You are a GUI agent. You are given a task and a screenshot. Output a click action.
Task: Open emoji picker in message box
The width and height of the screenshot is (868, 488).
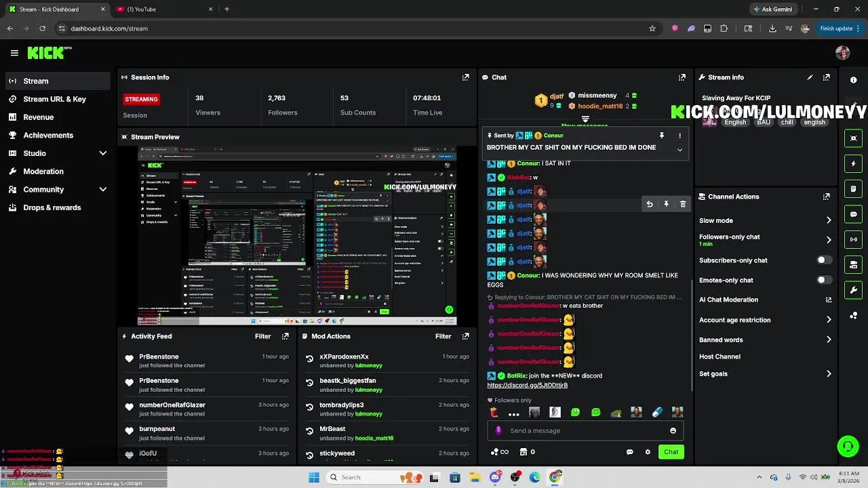click(673, 430)
